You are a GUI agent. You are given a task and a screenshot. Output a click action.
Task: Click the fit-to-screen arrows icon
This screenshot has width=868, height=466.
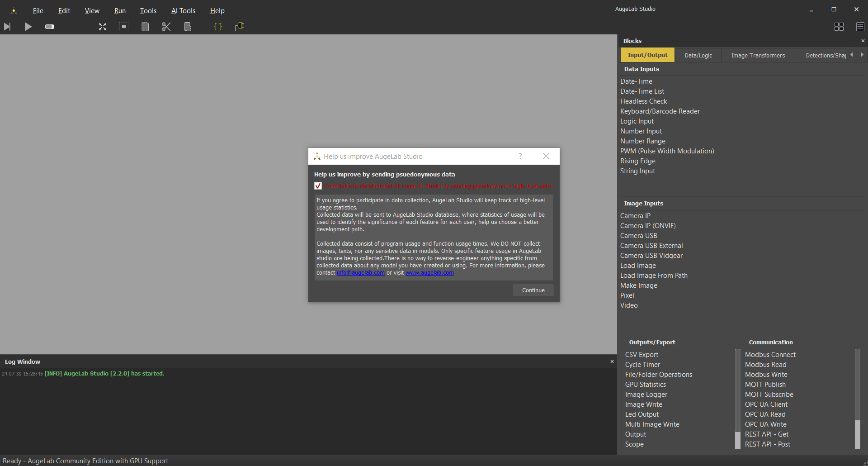[x=103, y=27]
